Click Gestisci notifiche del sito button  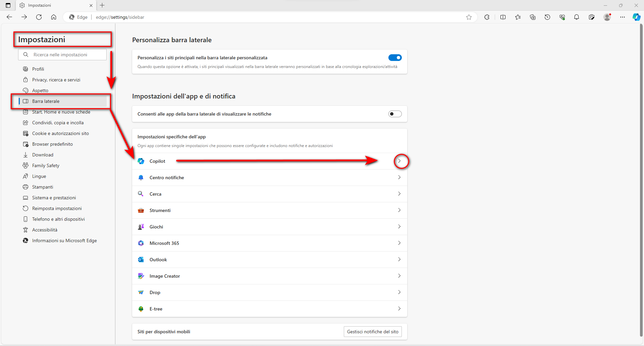tap(373, 332)
